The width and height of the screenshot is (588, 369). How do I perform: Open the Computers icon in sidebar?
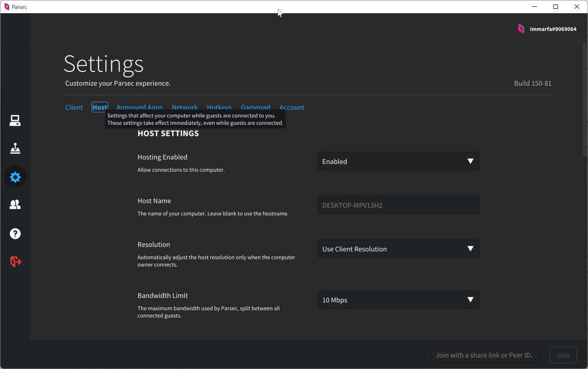pyautogui.click(x=15, y=120)
